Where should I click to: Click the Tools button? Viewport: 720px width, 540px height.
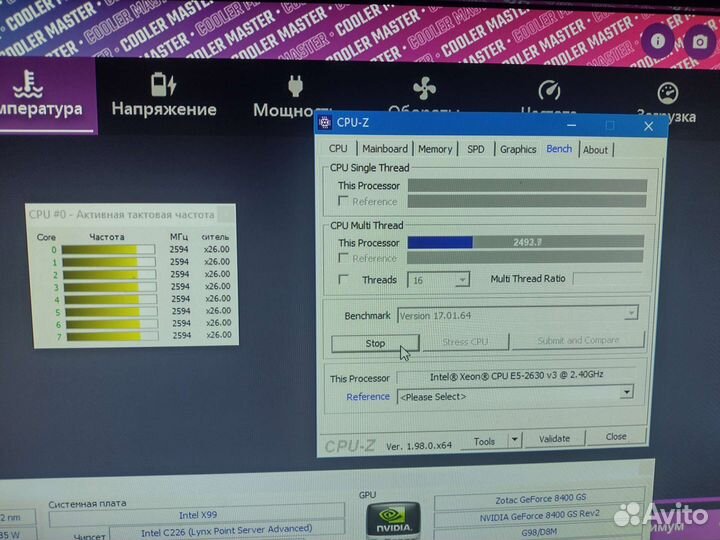pos(484,441)
